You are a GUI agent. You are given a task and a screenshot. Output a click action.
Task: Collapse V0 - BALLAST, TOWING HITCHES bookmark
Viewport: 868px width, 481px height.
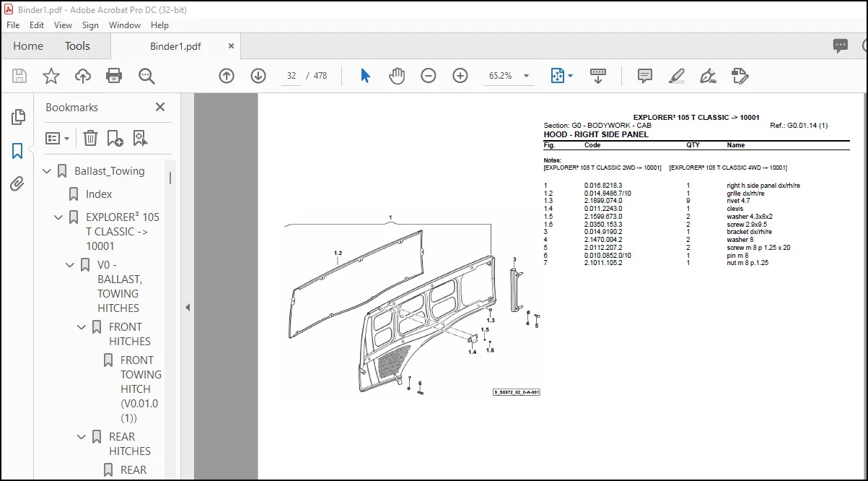[71, 265]
